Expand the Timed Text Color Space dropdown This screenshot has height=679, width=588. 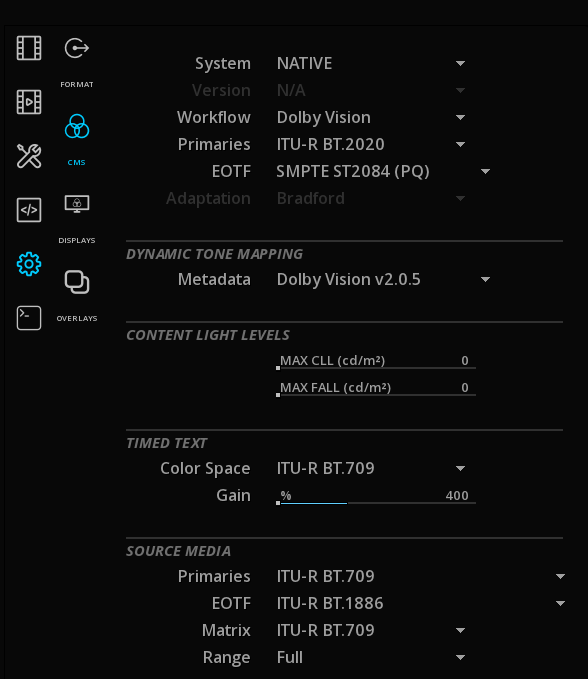[x=371, y=468]
